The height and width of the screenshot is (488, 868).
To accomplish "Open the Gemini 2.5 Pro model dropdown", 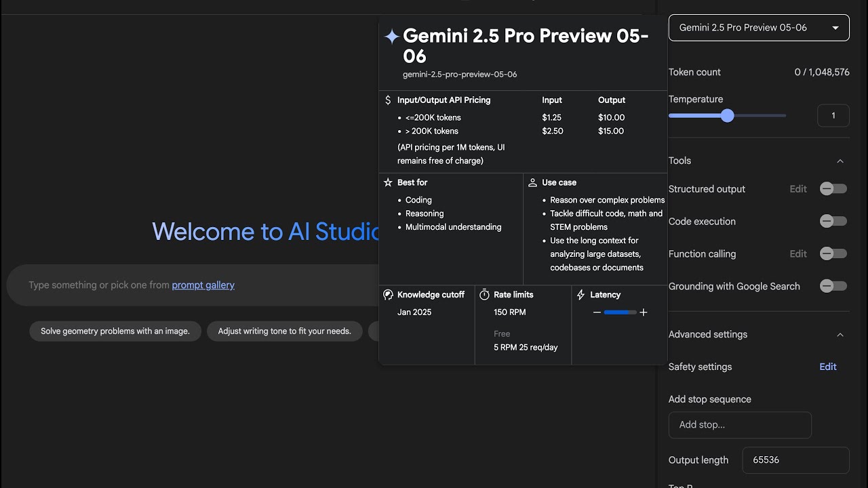I will click(x=759, y=28).
